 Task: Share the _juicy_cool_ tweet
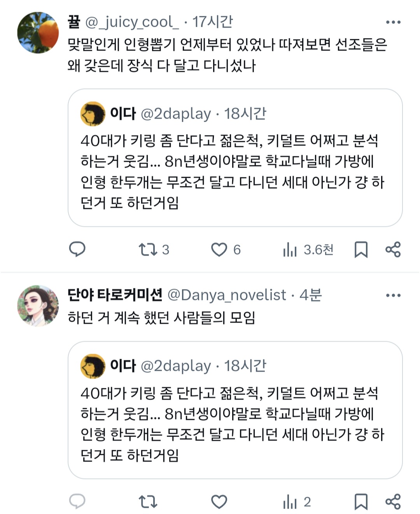[x=393, y=249]
